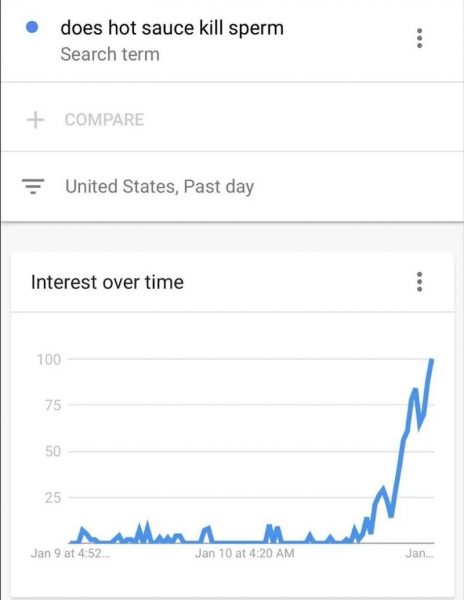Select the 'Interest over time' card title

[107, 282]
